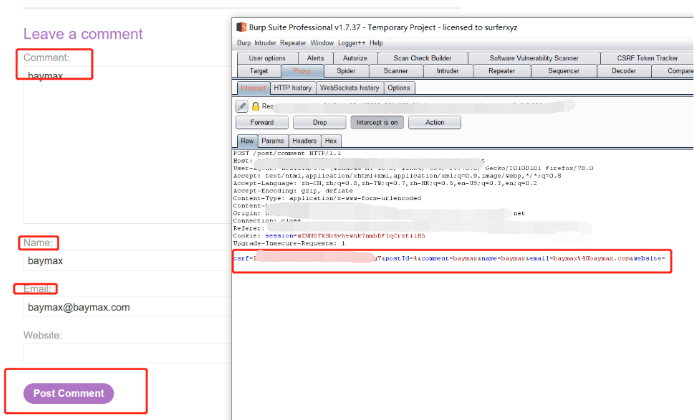
Task: Switch to the Hex request view
Action: click(x=331, y=141)
